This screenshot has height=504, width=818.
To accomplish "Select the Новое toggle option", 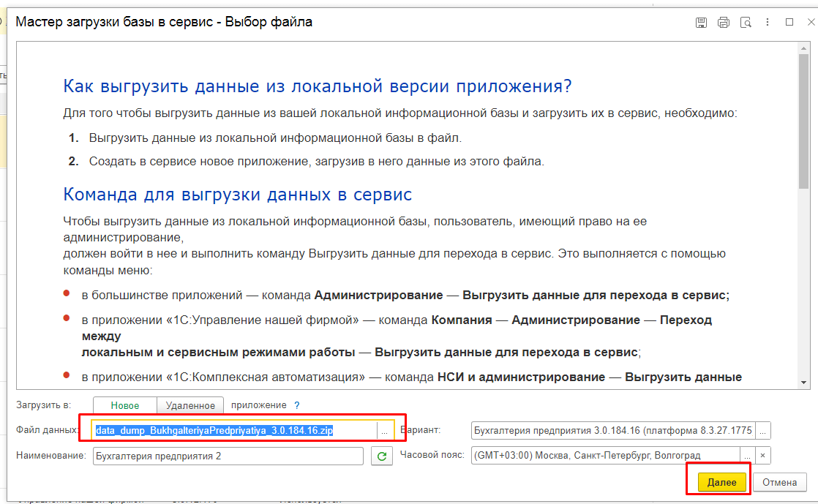I will point(125,405).
